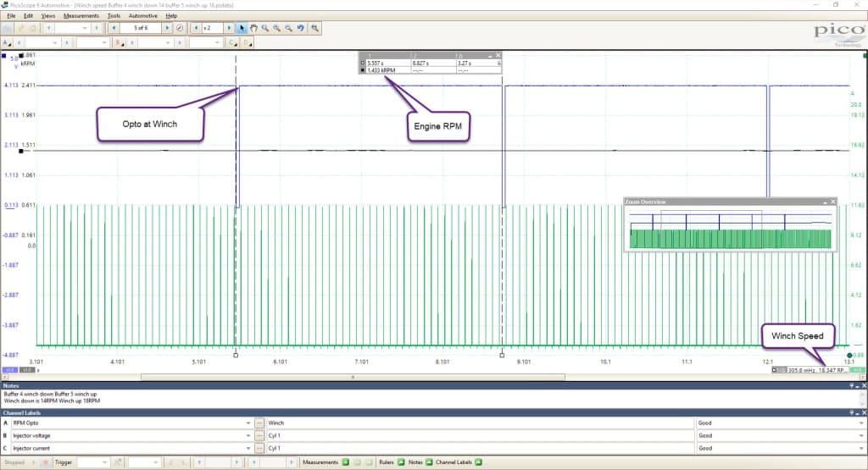Click the frequency readout 305.8 mHz
This screenshot has width=868, height=470.
point(801,370)
